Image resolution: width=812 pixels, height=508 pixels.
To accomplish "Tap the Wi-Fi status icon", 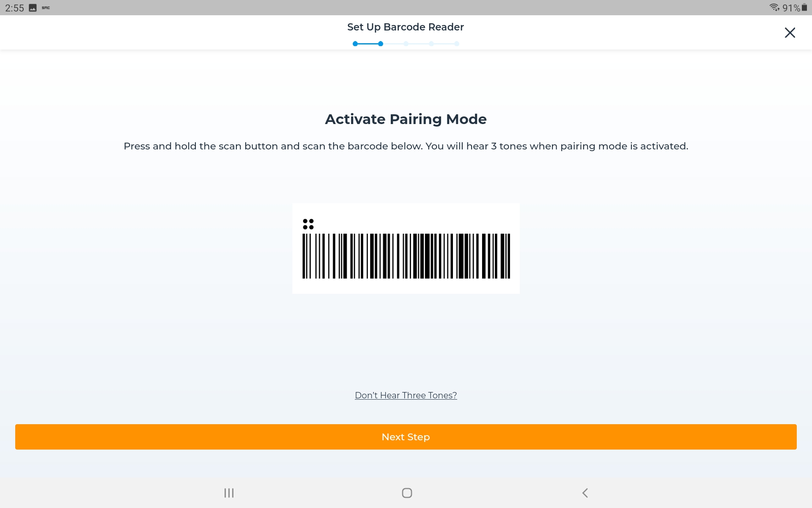I will click(774, 7).
